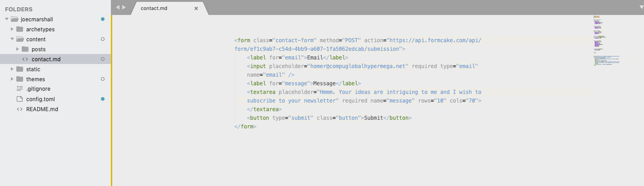The image size is (644, 186).
Task: Click the contact.md code file icon
Action: pyautogui.click(x=25, y=59)
